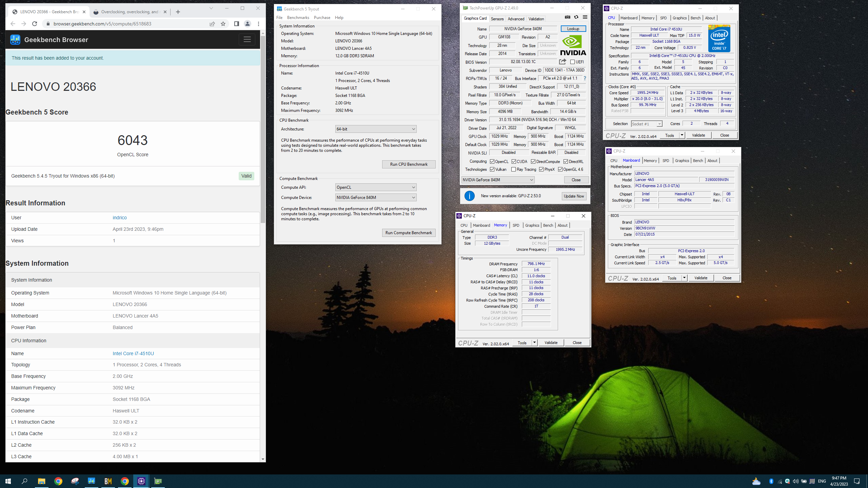Click Chrome address bar URL
The width and height of the screenshot is (868, 488).
102,24
